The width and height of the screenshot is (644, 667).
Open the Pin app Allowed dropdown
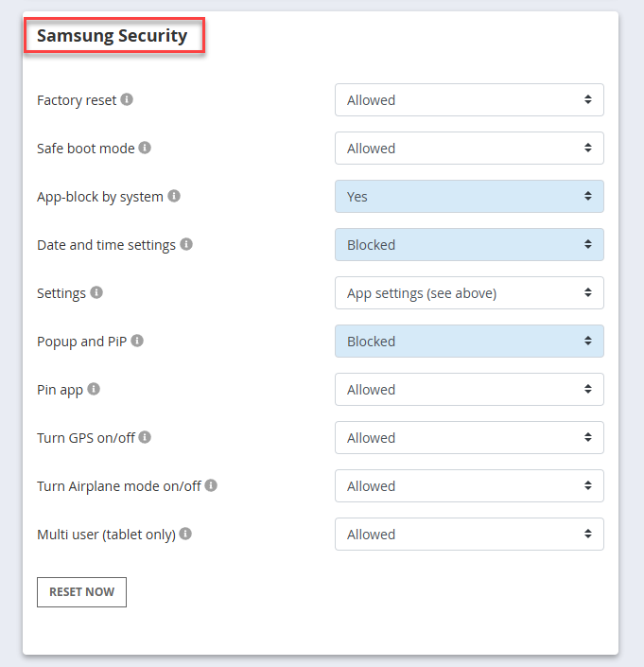(469, 389)
